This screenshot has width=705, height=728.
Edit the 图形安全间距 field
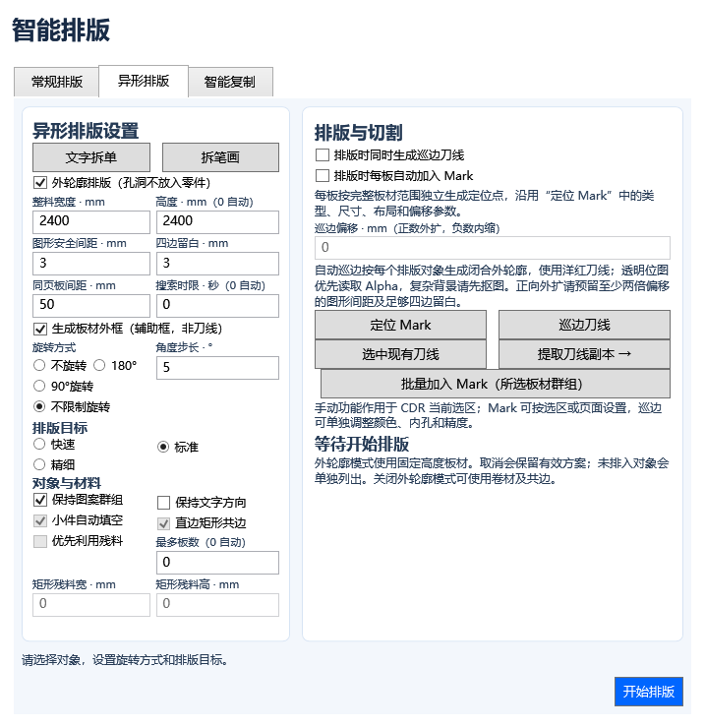coord(91,264)
